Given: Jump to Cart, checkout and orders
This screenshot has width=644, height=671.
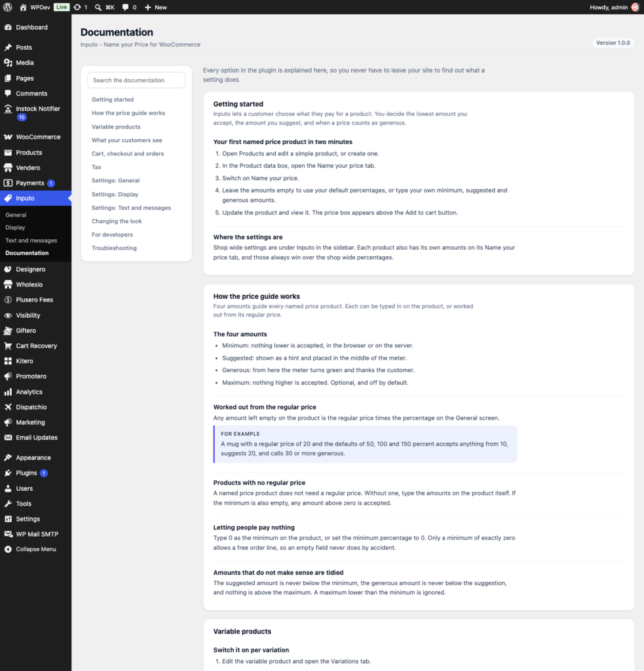Looking at the screenshot, I should click(128, 153).
